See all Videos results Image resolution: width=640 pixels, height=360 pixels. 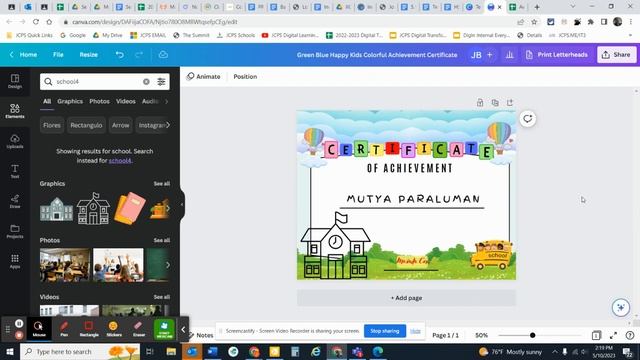tap(162, 297)
